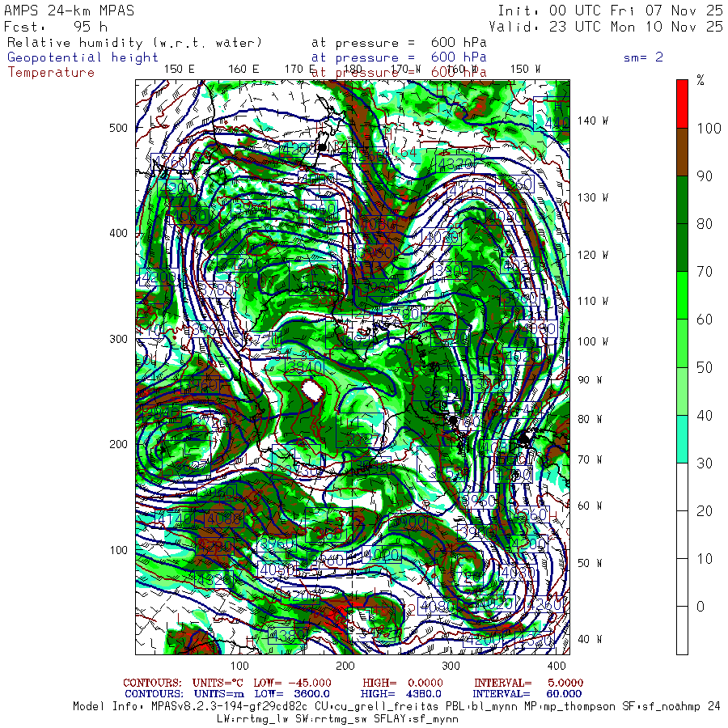Click the "100 W" longitude label
This screenshot has width=728, height=728.
pos(592,341)
